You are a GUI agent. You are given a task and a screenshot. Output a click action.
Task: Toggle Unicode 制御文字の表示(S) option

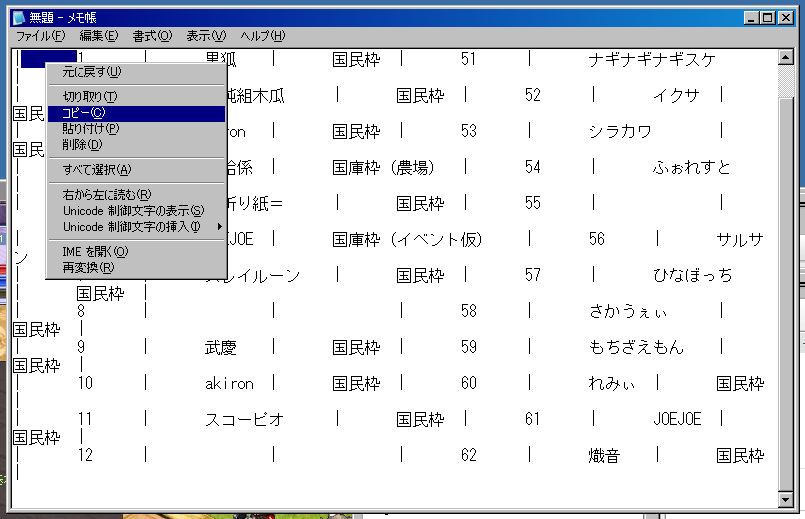[x=136, y=210]
